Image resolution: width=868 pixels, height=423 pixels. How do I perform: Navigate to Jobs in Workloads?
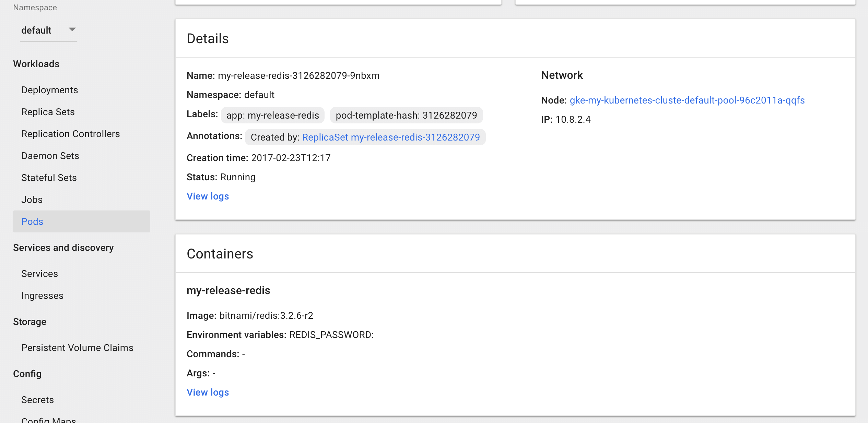click(32, 200)
